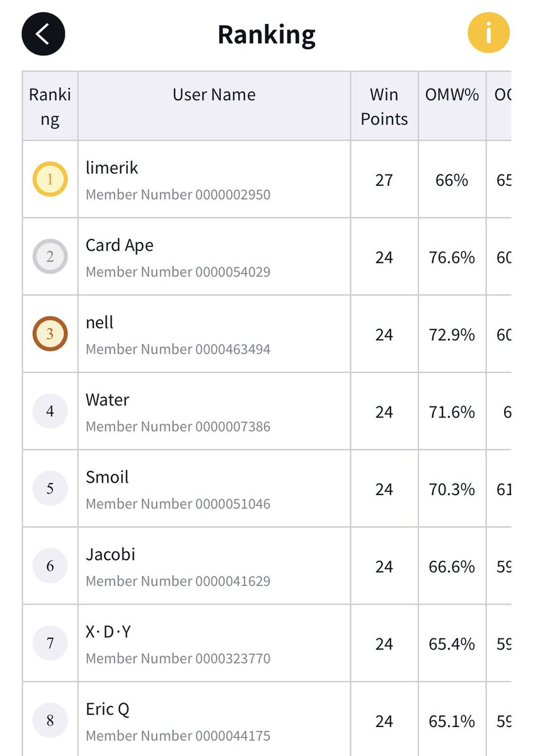Tap the rank 6 badge

50,566
